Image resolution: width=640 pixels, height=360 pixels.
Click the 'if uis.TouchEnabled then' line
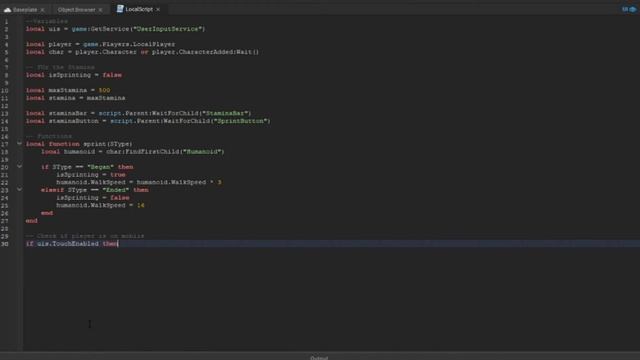coord(72,244)
